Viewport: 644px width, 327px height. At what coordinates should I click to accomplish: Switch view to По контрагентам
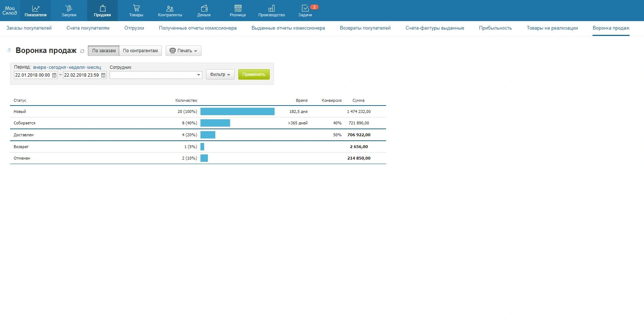point(140,51)
